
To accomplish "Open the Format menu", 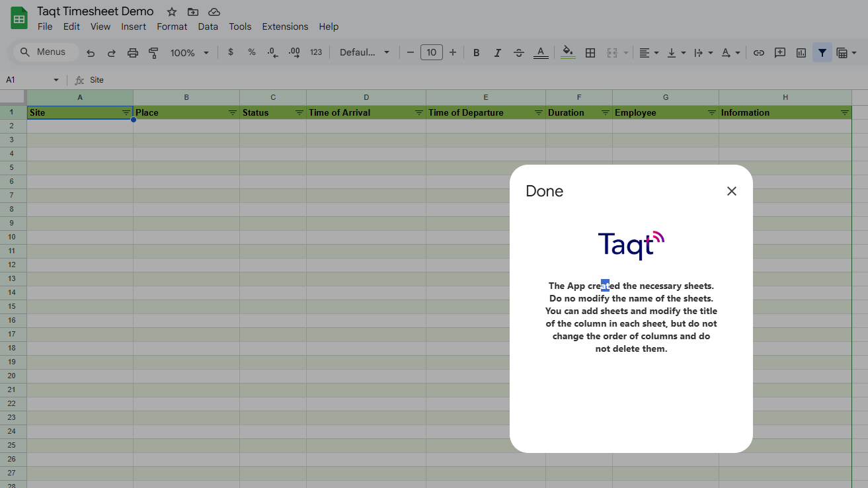I will [x=172, y=26].
